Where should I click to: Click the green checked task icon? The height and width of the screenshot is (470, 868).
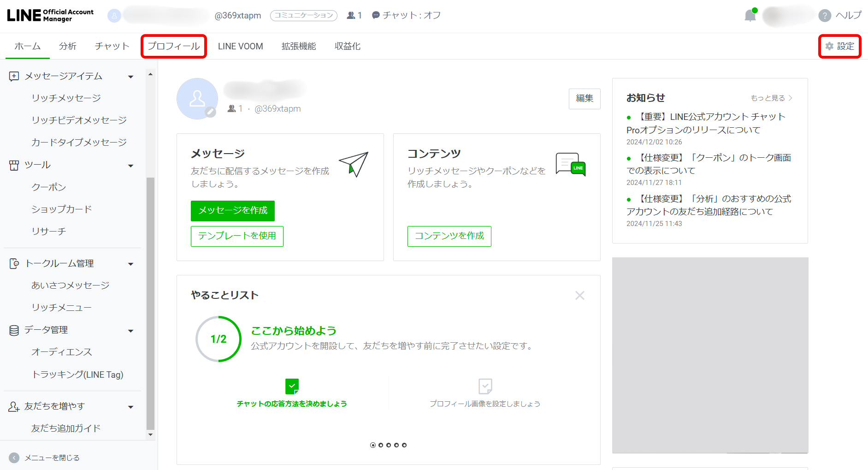pyautogui.click(x=292, y=386)
